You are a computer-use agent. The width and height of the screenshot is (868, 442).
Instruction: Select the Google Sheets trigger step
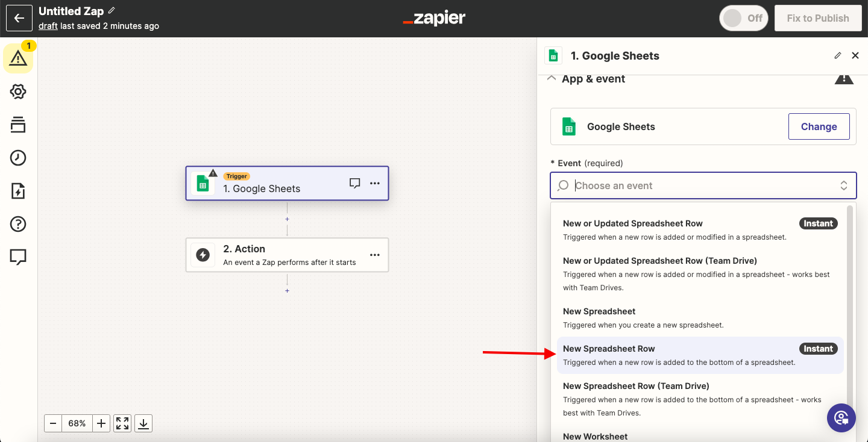click(287, 183)
